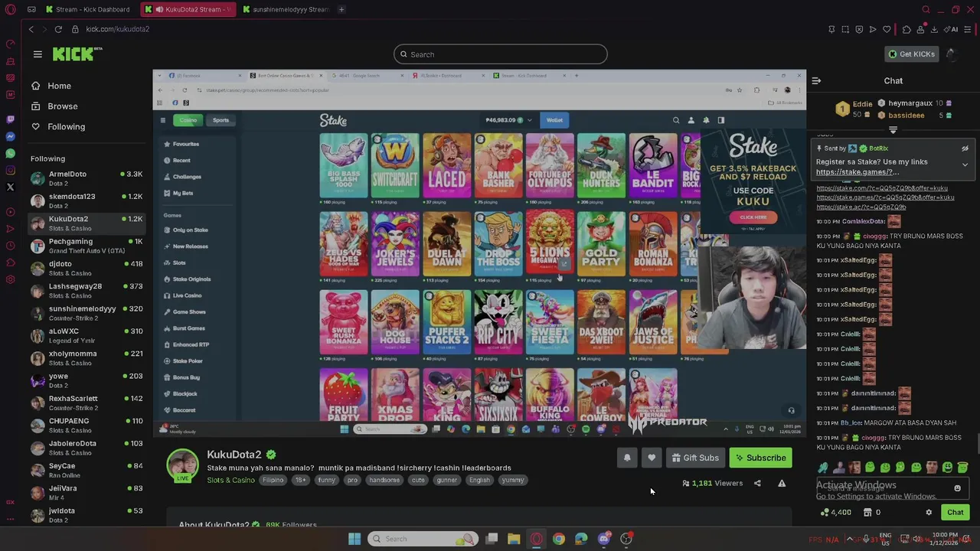
Task: Open Following in Kick sidebar
Action: (x=58, y=126)
